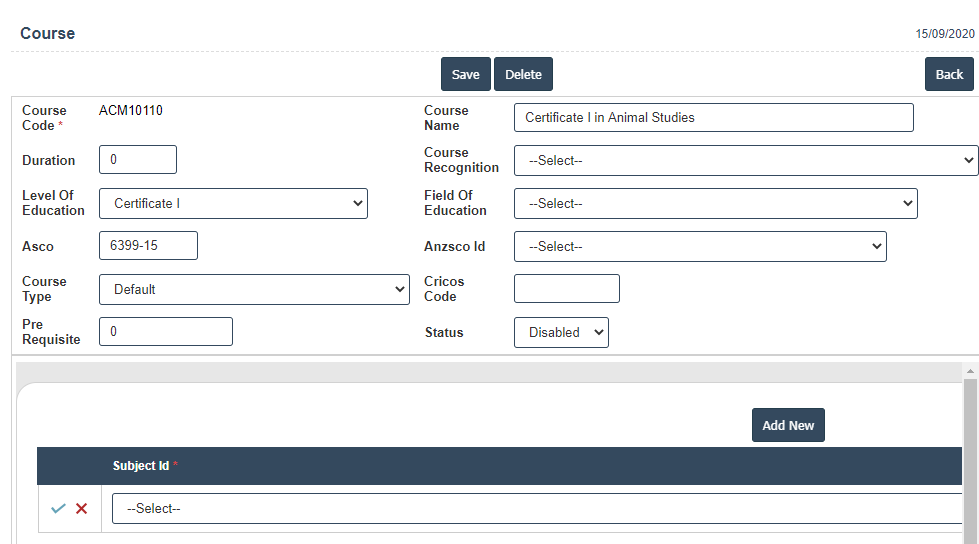Open the Course Recognition dropdown
Viewport: 979px width, 544px height.
(745, 160)
